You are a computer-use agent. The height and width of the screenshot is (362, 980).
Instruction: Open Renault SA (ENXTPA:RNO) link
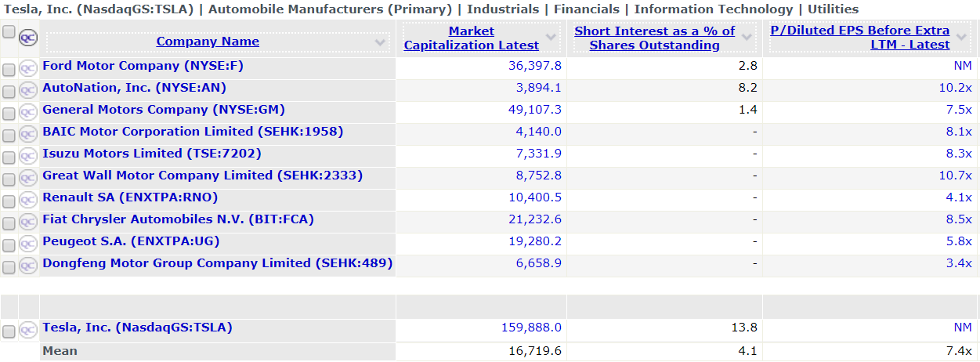pyautogui.click(x=130, y=197)
